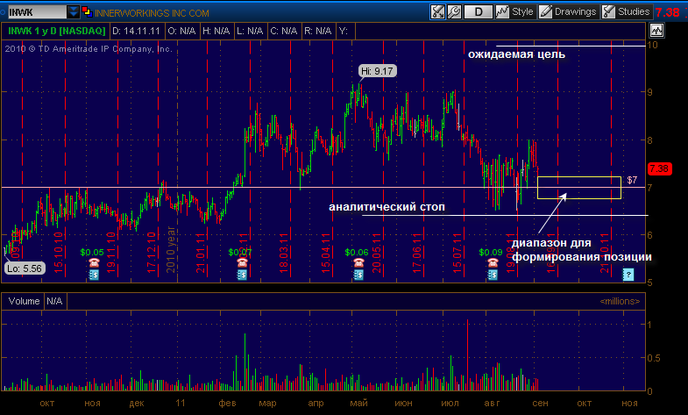Click the earnings phone icon under $0.05
Image resolution: width=688 pixels, height=415 pixels.
tap(94, 263)
